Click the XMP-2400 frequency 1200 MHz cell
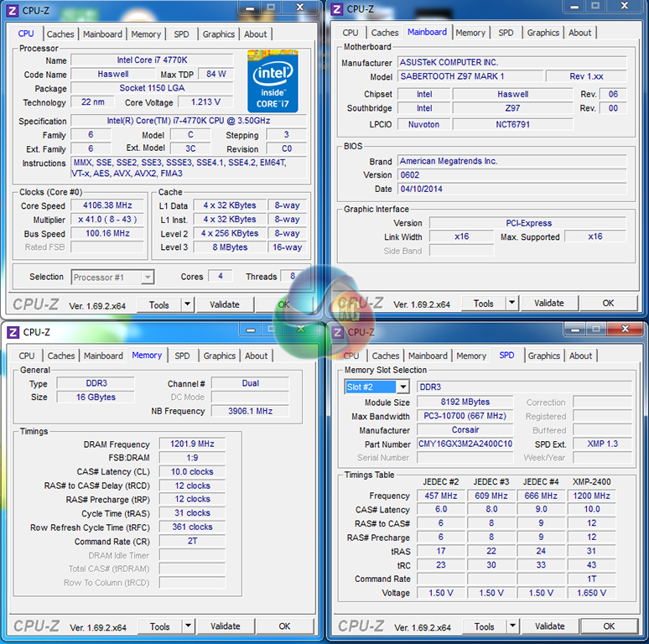This screenshot has width=649, height=644. coord(591,496)
